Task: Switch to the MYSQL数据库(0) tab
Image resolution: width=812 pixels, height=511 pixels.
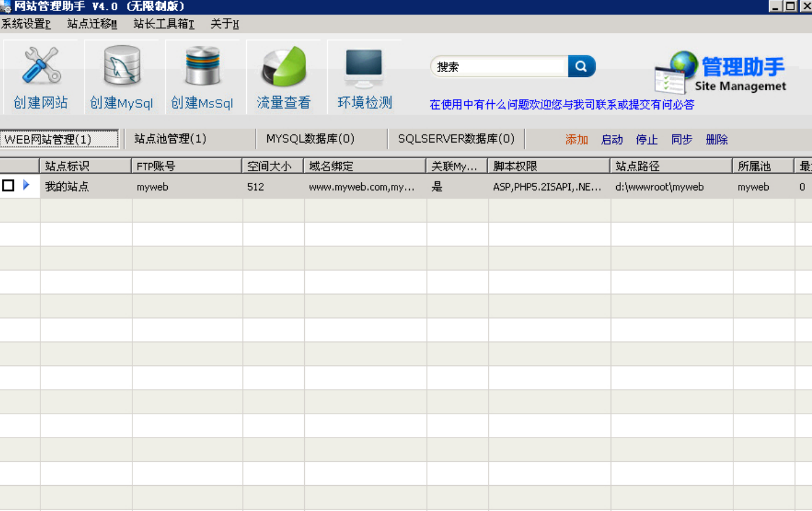Action: pyautogui.click(x=310, y=139)
